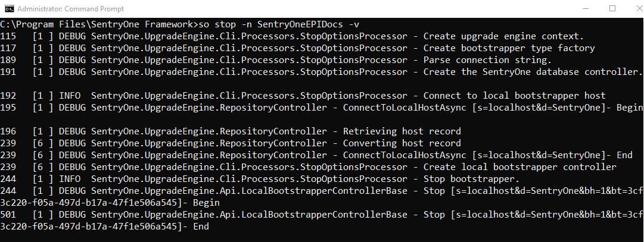The width and height of the screenshot is (644, 242).
Task: Click the 'Create local bootstrapper controller' message
Action: pos(519,167)
